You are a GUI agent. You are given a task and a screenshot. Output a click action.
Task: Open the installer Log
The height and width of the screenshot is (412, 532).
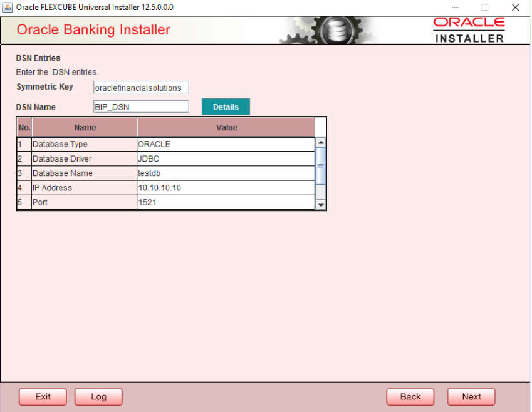click(x=98, y=397)
